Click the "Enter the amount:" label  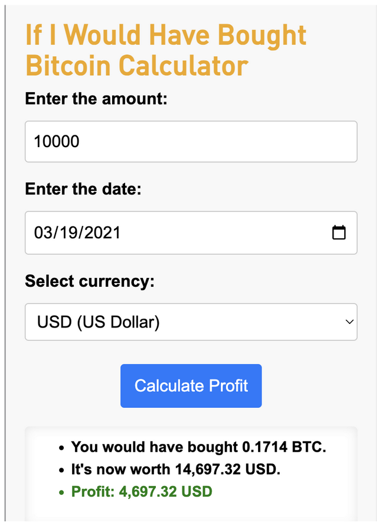(96, 98)
